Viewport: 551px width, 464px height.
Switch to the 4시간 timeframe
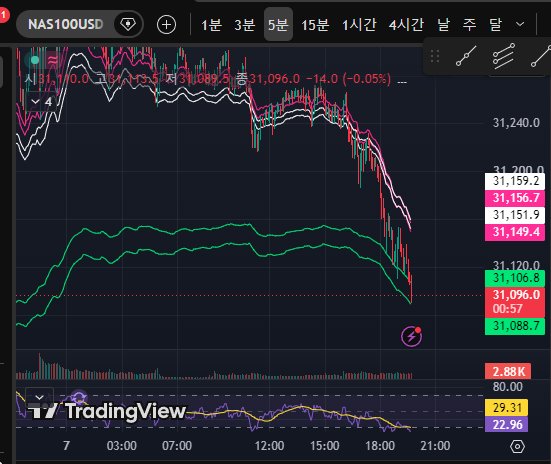(406, 25)
